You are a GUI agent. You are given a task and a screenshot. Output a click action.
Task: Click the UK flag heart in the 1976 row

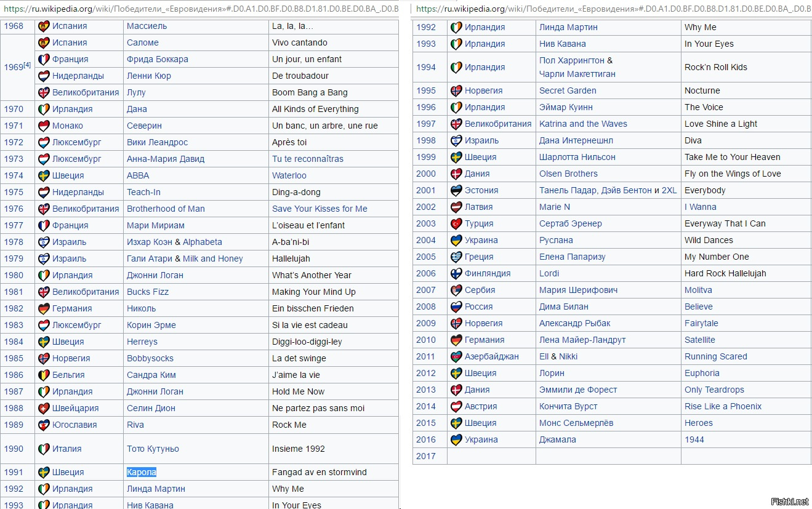pyautogui.click(x=44, y=209)
